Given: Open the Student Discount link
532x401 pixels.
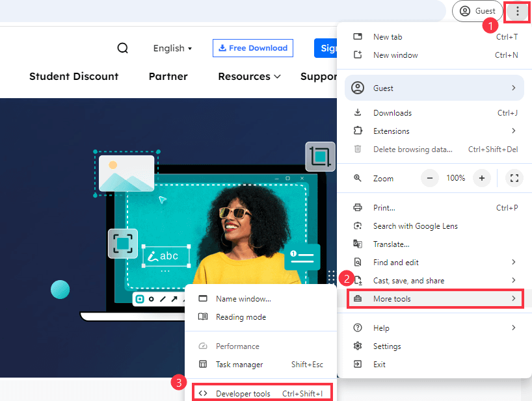Looking at the screenshot, I should point(73,76).
